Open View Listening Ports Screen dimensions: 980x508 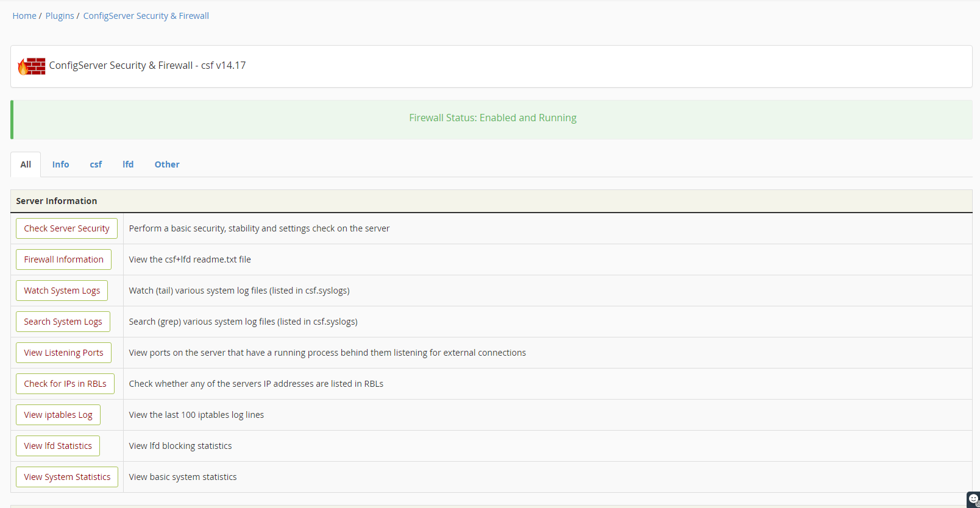63,353
